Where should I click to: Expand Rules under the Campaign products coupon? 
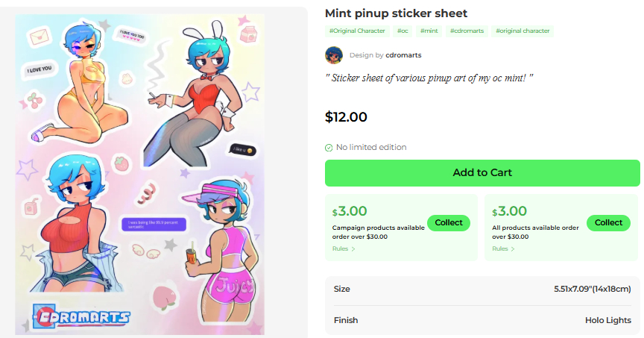tap(344, 248)
